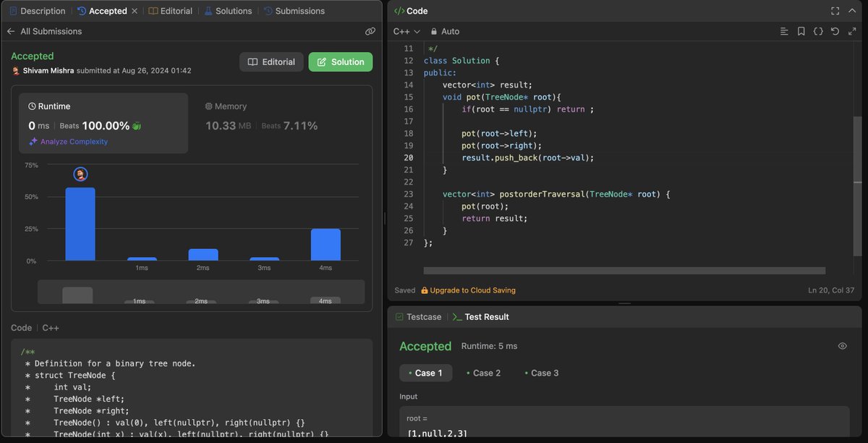Open the Testcase tab
This screenshot has width=868, height=443.
(417, 317)
